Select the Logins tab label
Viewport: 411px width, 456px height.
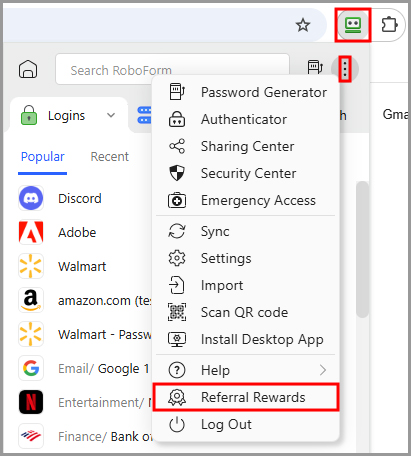(66, 116)
